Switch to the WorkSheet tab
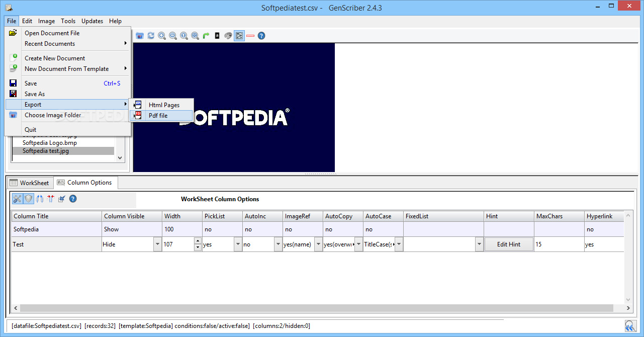Screen dimensions: 644x337 29,183
